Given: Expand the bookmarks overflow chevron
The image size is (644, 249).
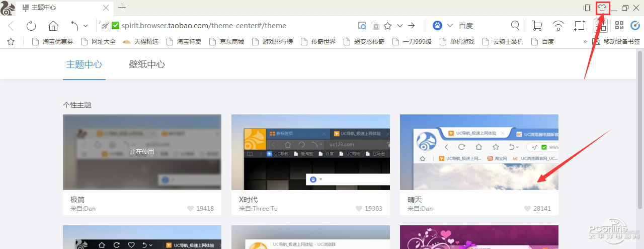Looking at the screenshot, I should point(585,42).
